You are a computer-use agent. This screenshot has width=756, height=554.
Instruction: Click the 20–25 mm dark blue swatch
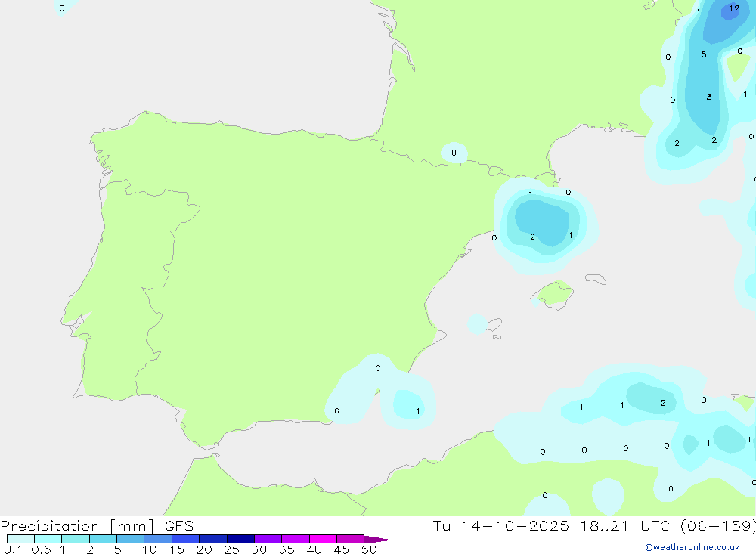pos(213,539)
